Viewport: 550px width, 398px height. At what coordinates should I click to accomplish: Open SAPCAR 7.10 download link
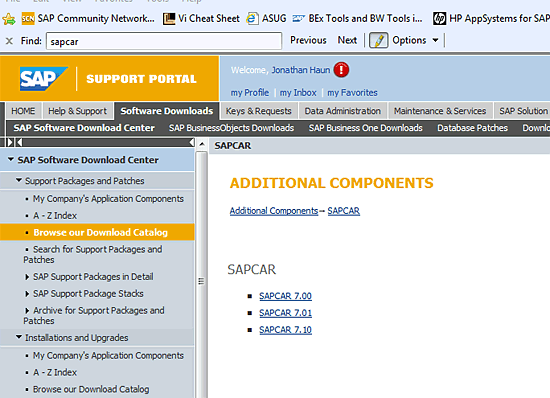click(x=285, y=330)
